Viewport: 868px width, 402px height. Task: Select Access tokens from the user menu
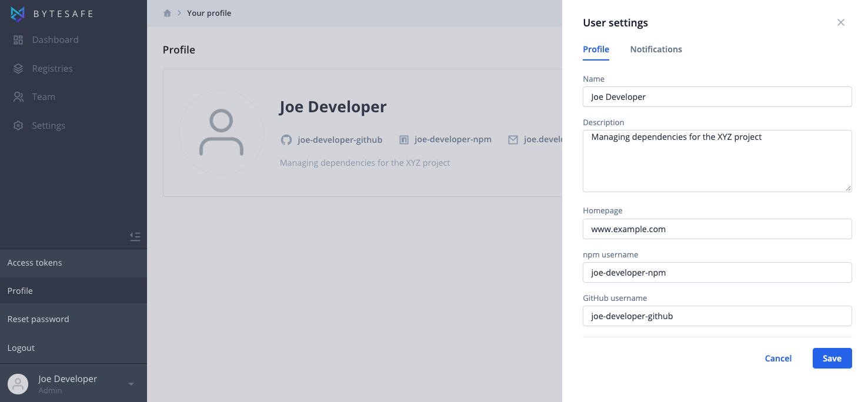74,263
